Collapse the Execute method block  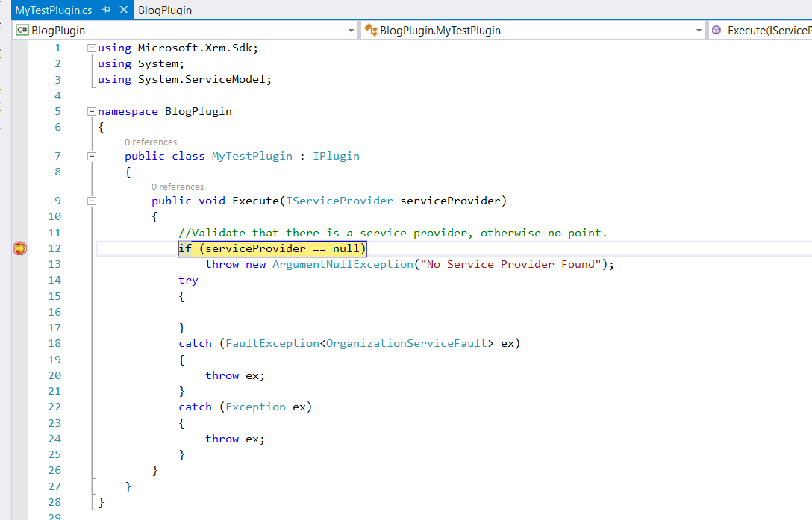click(x=92, y=201)
